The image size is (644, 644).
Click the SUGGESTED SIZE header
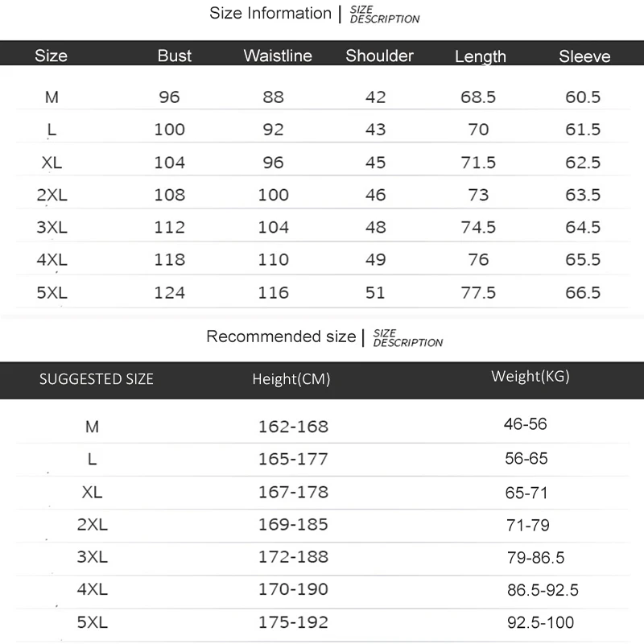[96, 378]
